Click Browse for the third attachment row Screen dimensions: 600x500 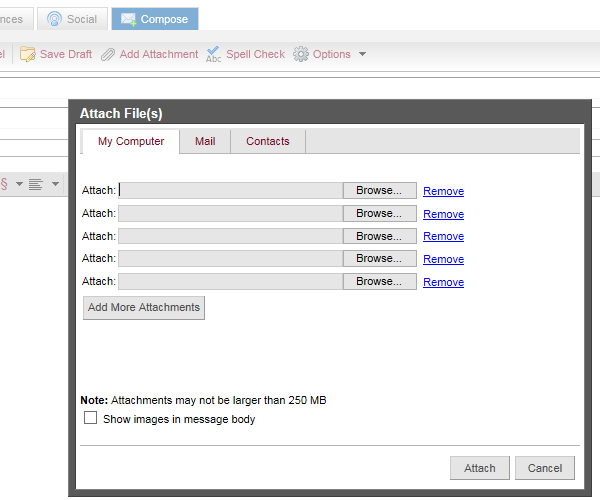coord(379,236)
